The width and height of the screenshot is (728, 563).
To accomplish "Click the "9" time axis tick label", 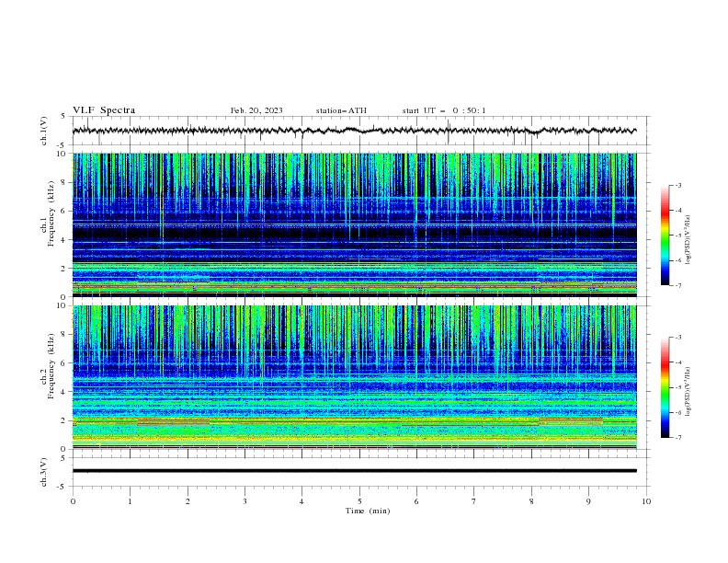I will click(x=588, y=501).
